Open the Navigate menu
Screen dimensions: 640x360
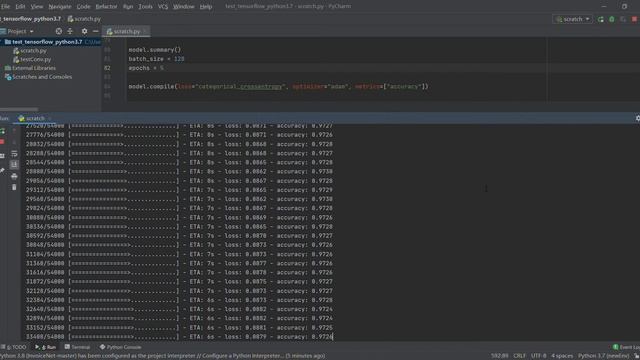(60, 7)
